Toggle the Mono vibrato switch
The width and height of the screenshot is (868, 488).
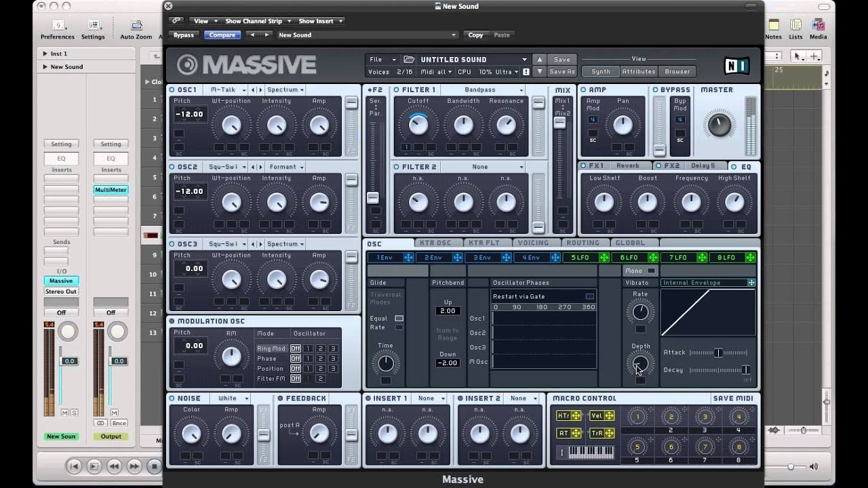click(x=652, y=270)
